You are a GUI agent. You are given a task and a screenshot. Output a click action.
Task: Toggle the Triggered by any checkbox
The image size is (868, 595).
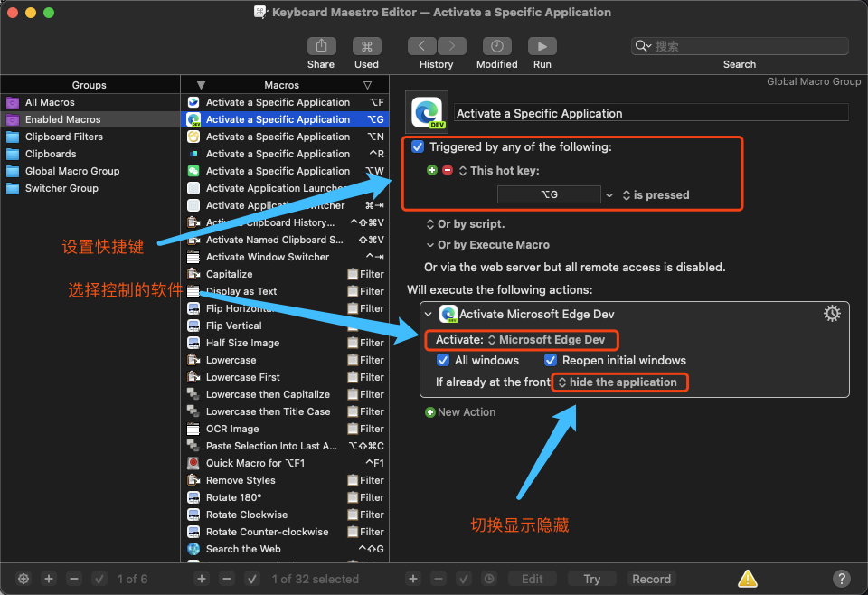tap(418, 146)
